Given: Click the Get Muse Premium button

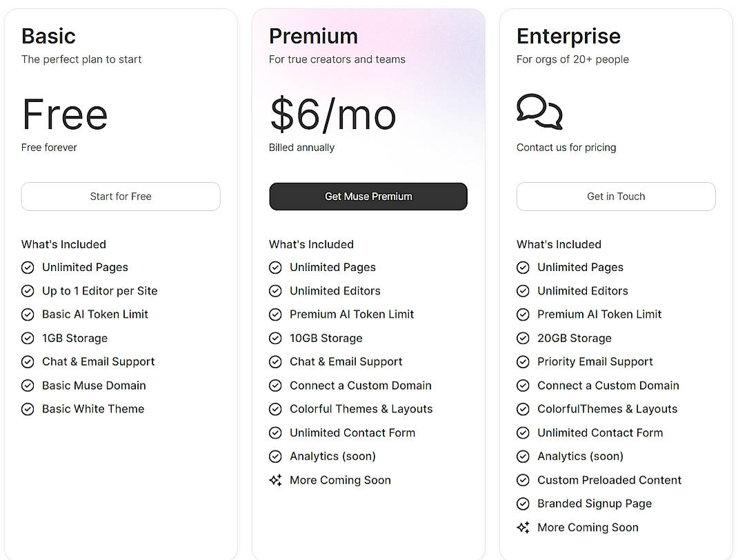Looking at the screenshot, I should pyautogui.click(x=368, y=197).
